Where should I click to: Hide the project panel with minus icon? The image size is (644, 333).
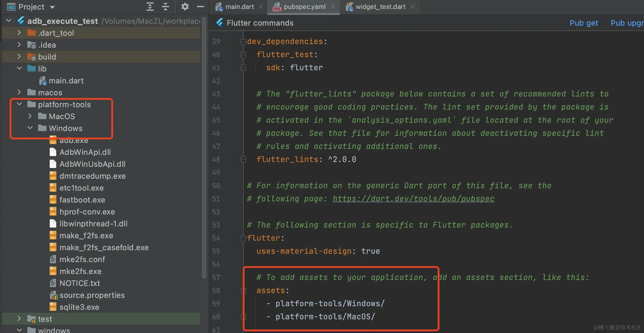point(201,7)
